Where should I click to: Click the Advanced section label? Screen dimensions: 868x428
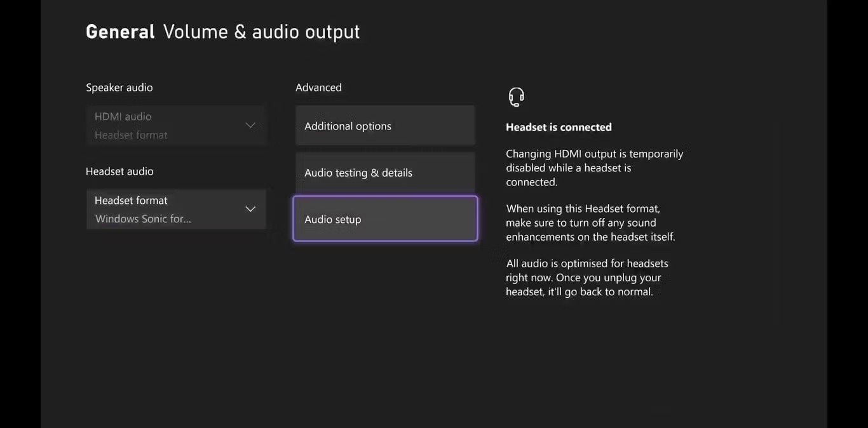[x=318, y=88]
